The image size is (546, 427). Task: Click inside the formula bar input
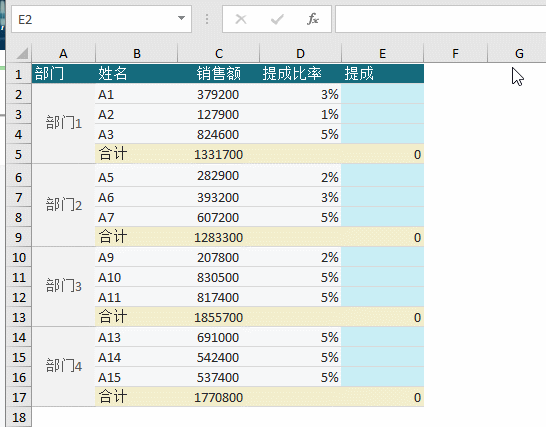click(x=440, y=19)
